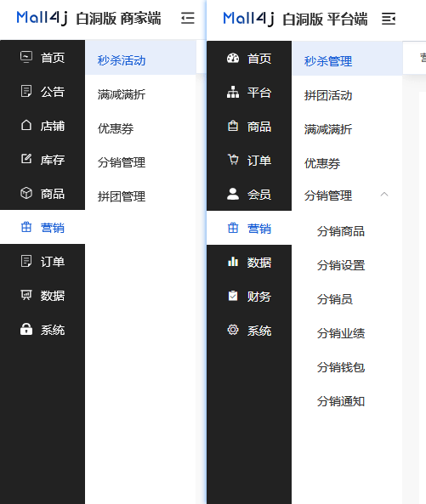Click the 商品 label in the merchant sidebar
Screen dimensions: 426x504
tap(53, 194)
